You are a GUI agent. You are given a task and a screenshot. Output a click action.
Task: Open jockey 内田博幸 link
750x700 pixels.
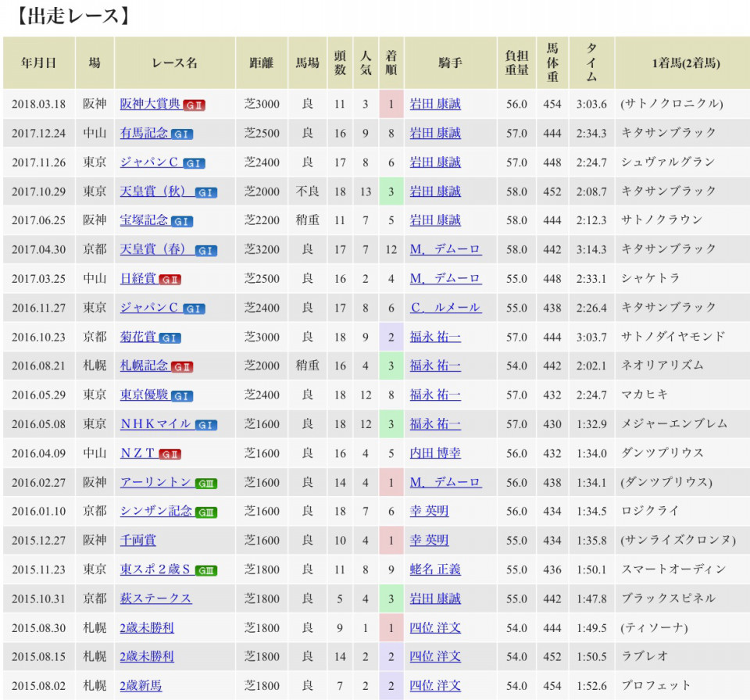click(x=435, y=453)
